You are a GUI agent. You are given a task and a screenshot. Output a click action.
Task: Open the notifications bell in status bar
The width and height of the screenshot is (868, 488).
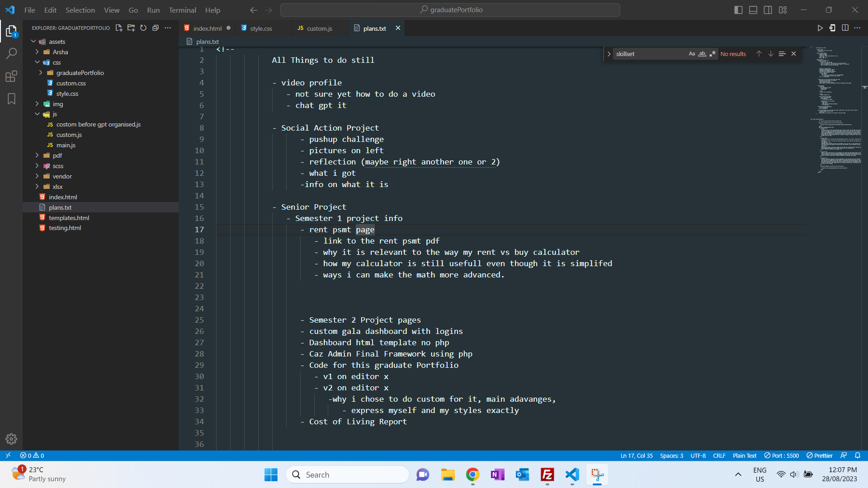coord(858,455)
